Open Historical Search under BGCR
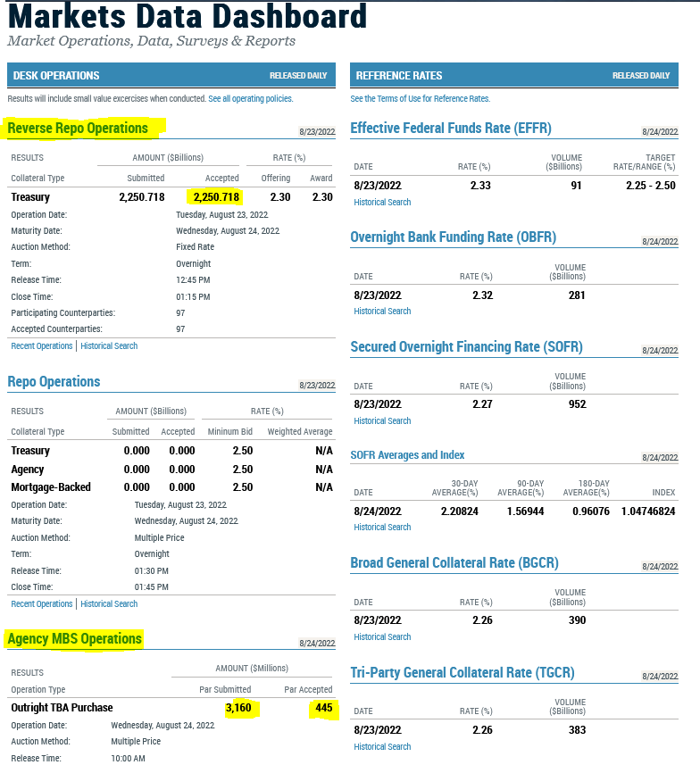700x765 pixels. point(382,637)
